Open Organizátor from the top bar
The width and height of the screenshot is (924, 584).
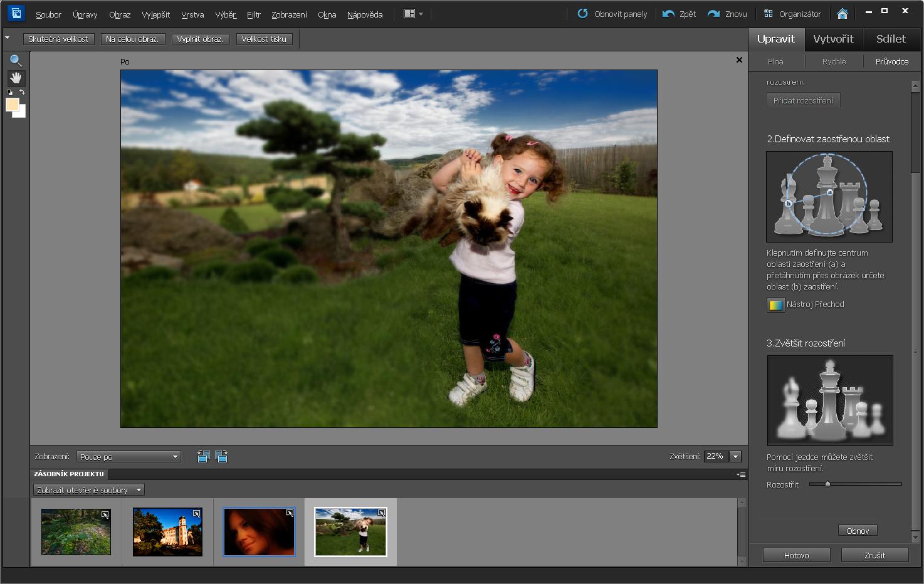(792, 14)
